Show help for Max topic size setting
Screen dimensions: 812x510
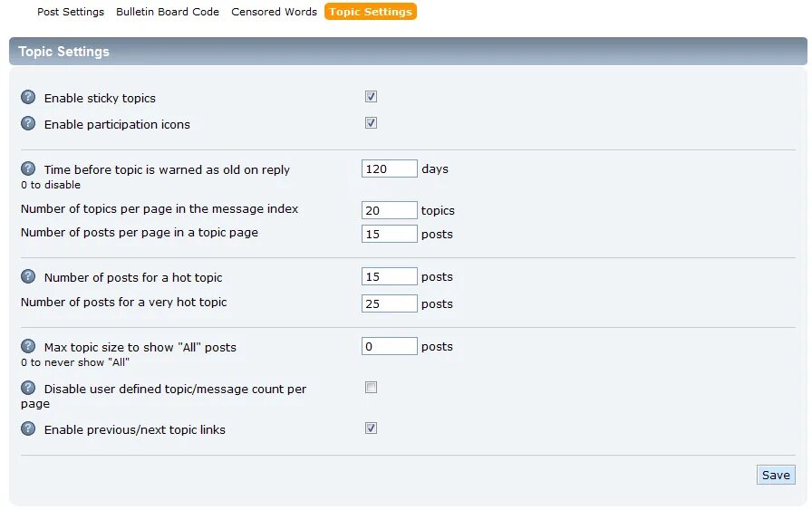[x=28, y=346]
